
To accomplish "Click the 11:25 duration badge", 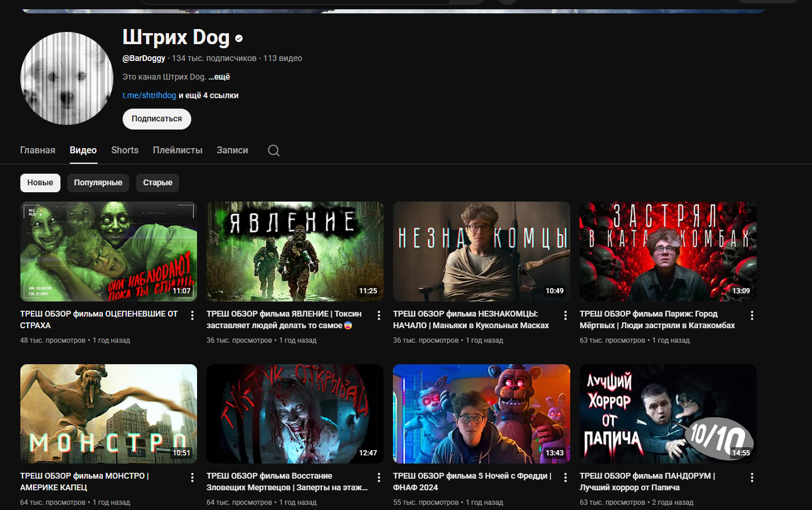I will 369,291.
